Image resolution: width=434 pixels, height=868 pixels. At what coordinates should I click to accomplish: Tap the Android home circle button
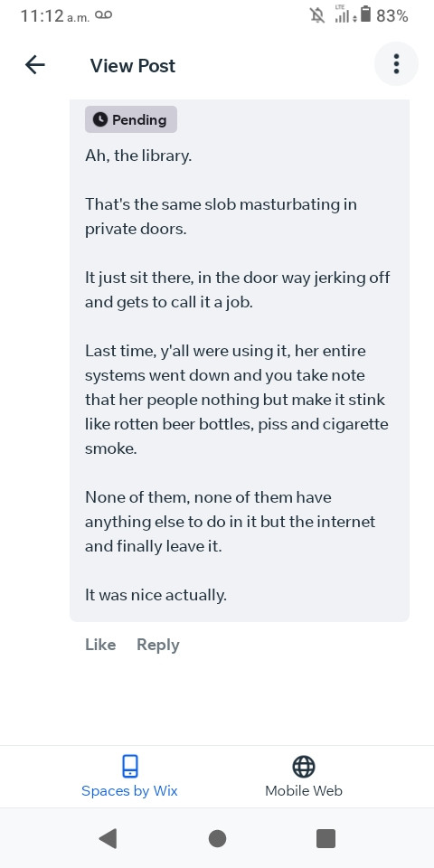point(217,839)
